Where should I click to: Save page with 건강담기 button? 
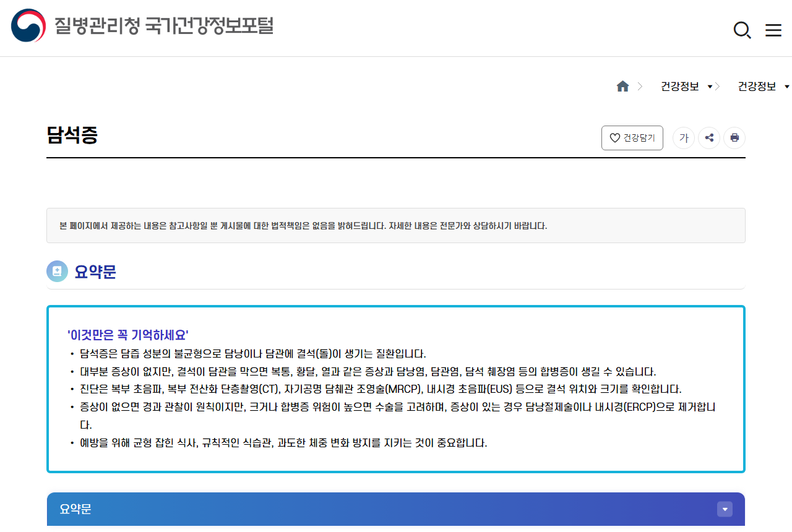coord(632,138)
